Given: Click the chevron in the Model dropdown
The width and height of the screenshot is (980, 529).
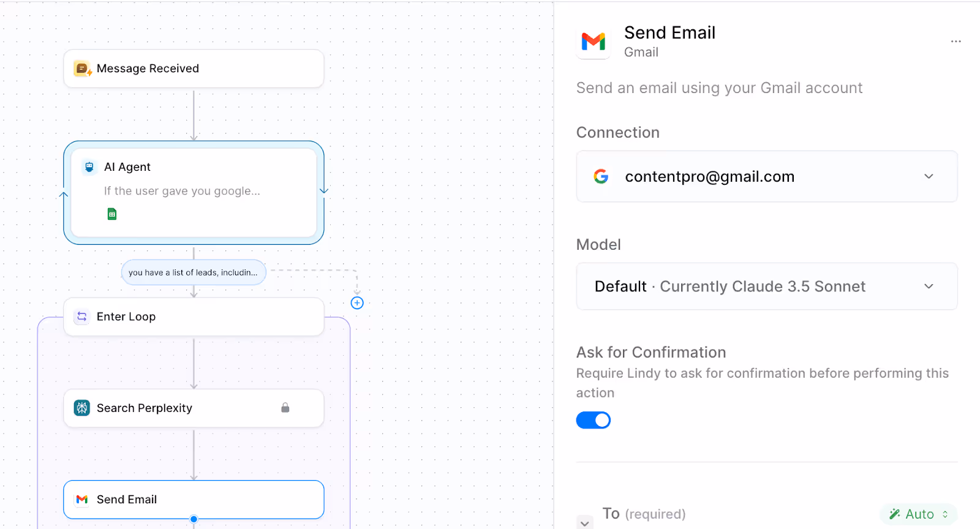Looking at the screenshot, I should (929, 287).
